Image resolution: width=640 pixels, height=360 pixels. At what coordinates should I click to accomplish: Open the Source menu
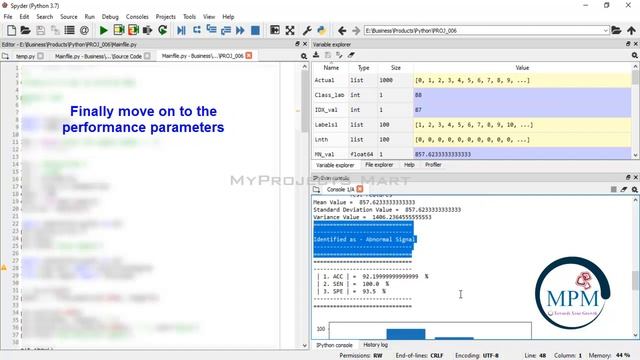(69, 17)
